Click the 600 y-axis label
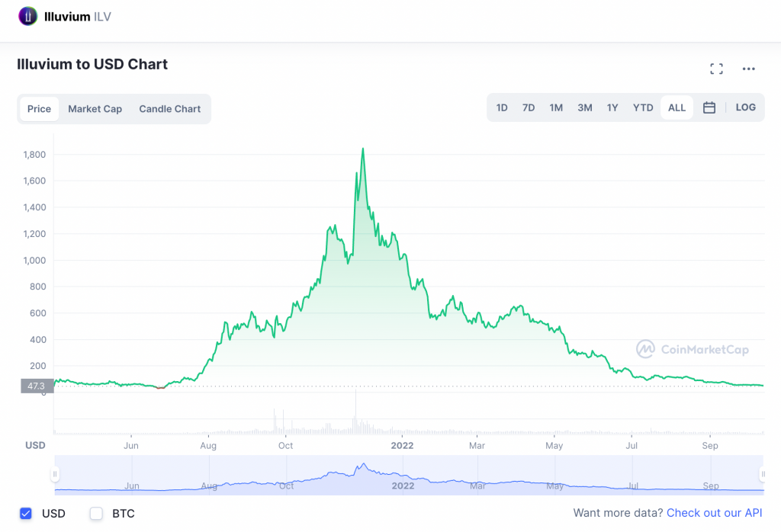 pos(38,313)
